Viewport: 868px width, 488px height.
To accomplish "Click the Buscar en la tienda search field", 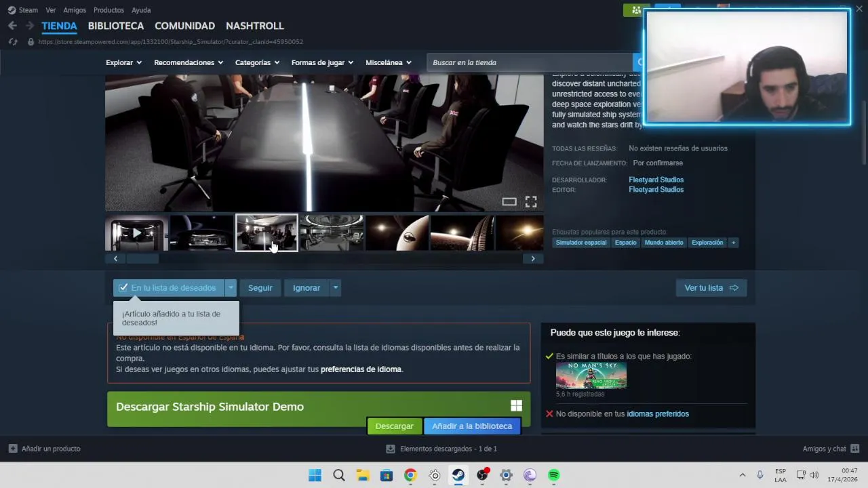I will pos(530,62).
